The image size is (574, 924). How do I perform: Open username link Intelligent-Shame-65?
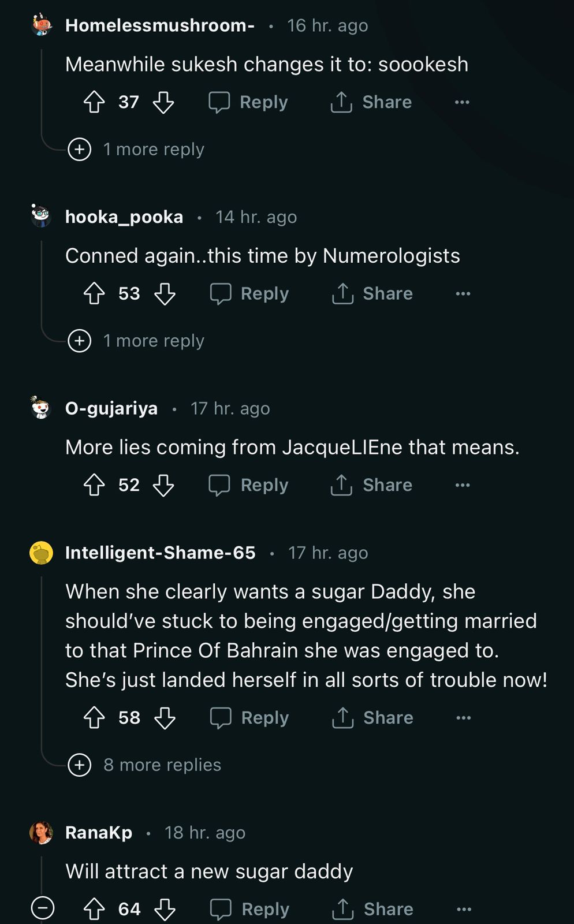point(160,553)
